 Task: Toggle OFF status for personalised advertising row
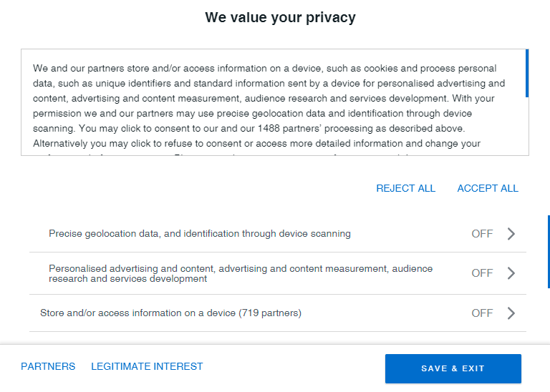(482, 273)
